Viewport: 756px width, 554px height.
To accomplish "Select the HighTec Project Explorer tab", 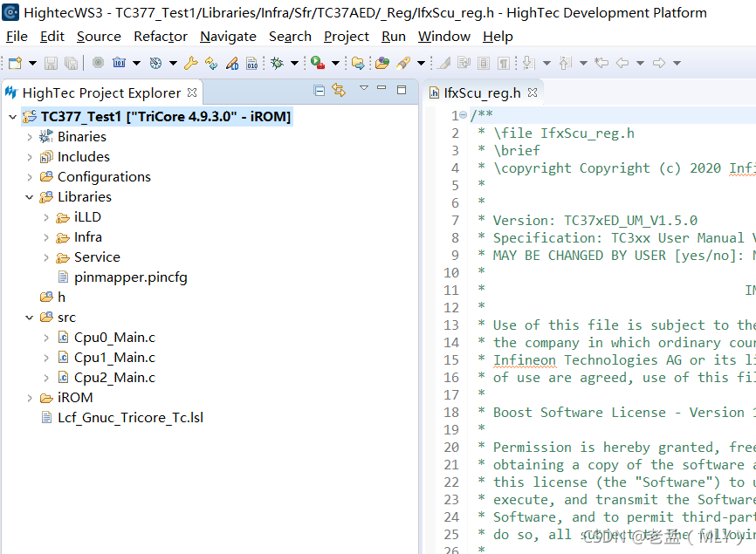I will point(101,92).
